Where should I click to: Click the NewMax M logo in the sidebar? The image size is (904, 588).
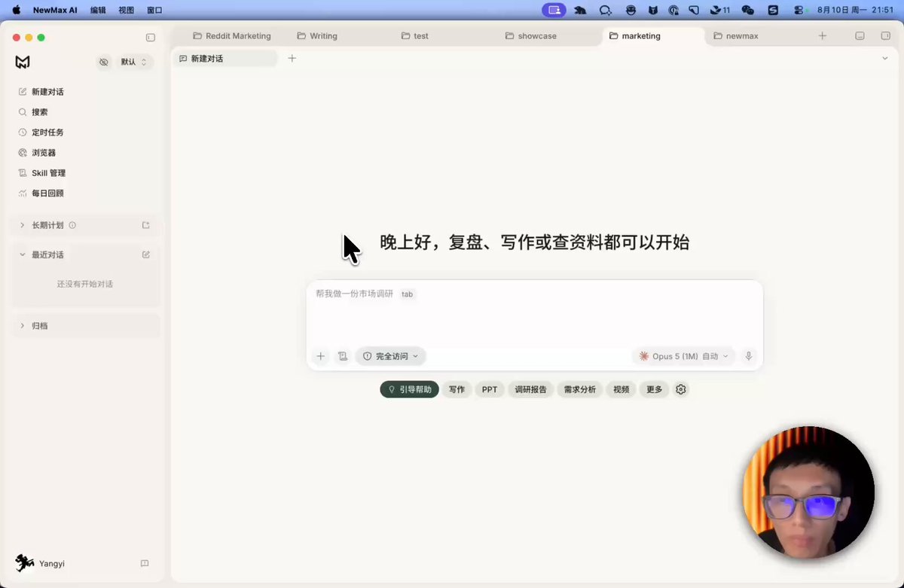point(23,62)
